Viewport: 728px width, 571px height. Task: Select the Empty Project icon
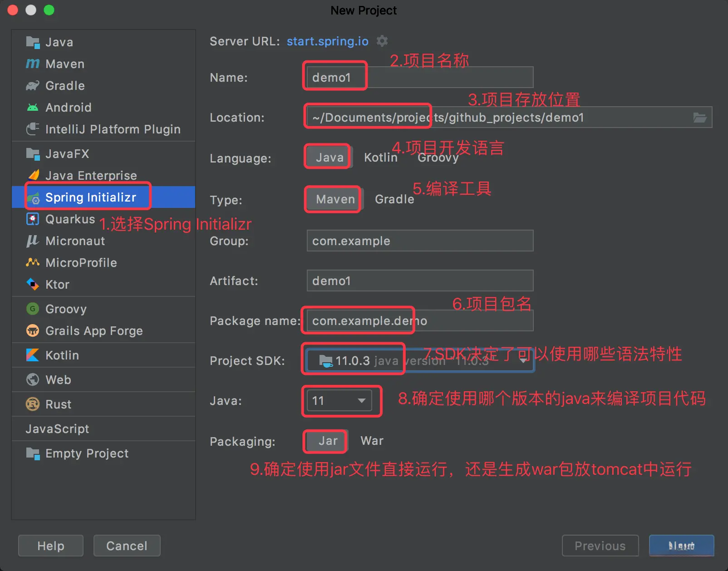coord(33,453)
